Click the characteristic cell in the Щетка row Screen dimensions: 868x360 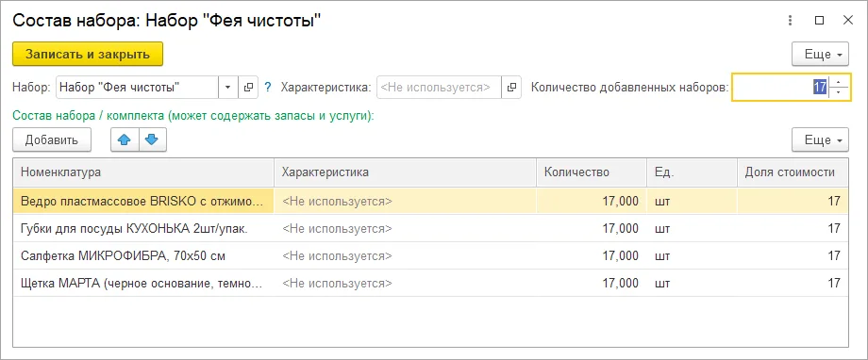(x=405, y=283)
